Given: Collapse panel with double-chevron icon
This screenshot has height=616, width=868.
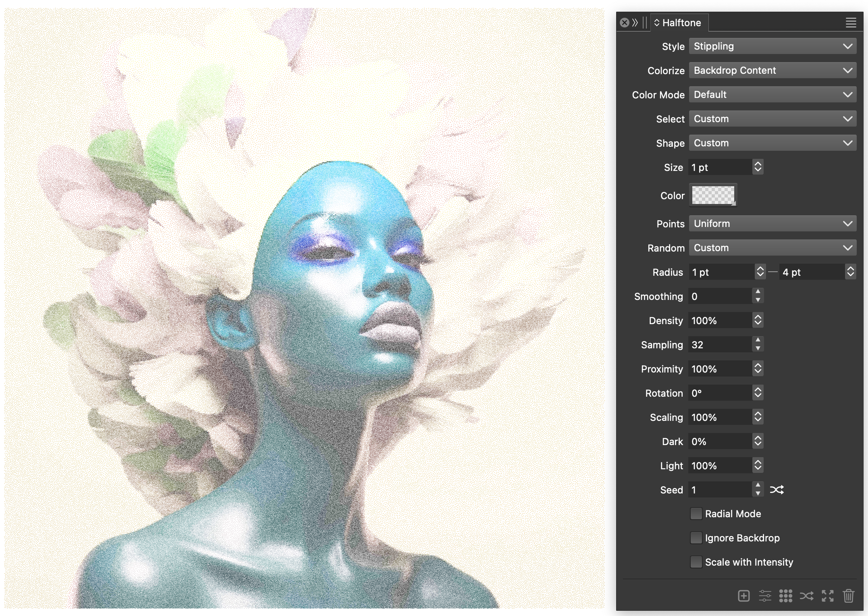Looking at the screenshot, I should [x=635, y=23].
